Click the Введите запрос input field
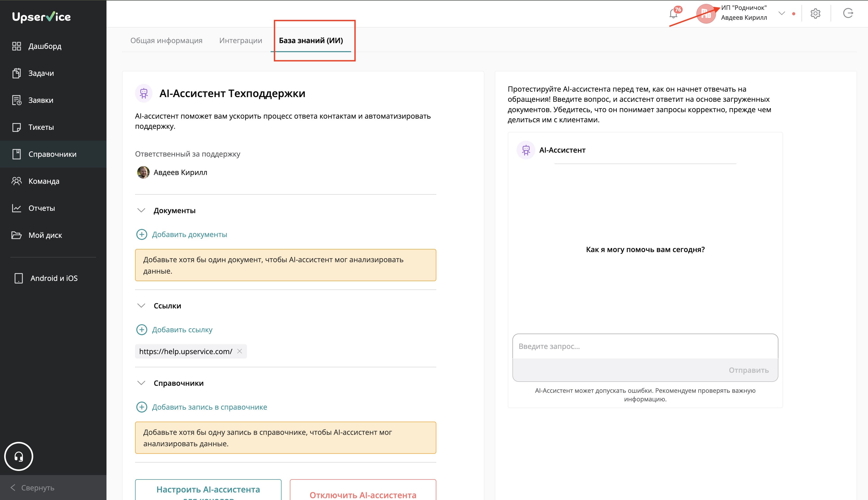Viewport: 868px width, 500px height. [x=645, y=346]
